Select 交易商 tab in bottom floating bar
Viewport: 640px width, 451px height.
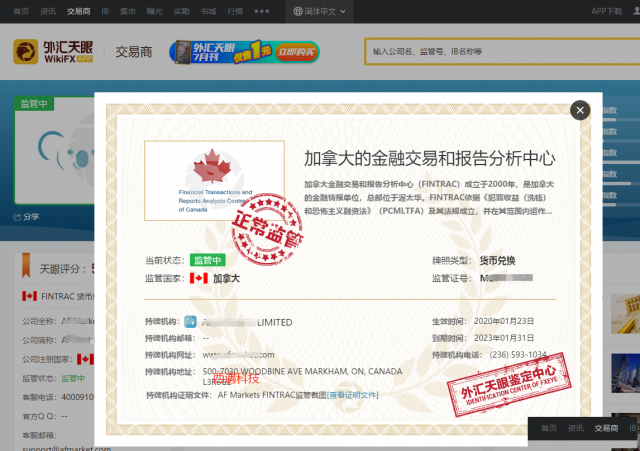point(606,428)
